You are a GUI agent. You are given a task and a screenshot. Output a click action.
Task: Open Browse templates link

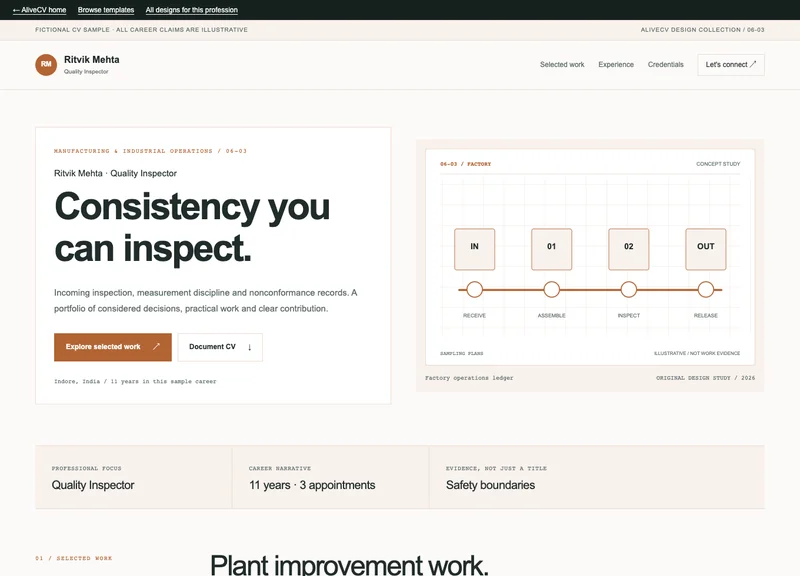(x=106, y=10)
